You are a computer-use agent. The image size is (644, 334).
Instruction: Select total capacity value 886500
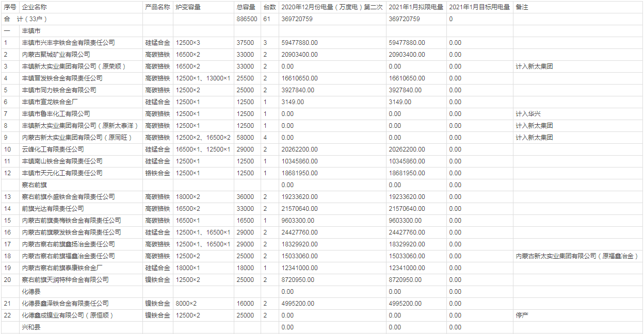click(x=247, y=19)
